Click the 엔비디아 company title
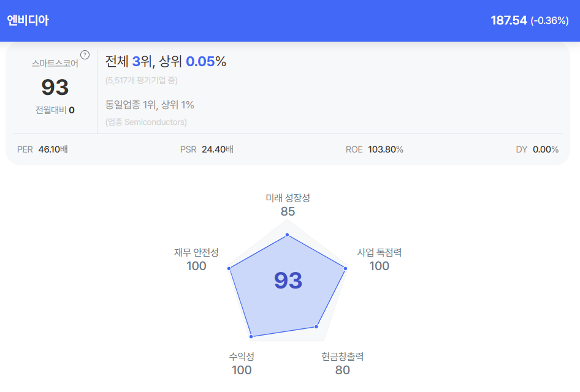This screenshot has width=580, height=392. pyautogui.click(x=28, y=20)
